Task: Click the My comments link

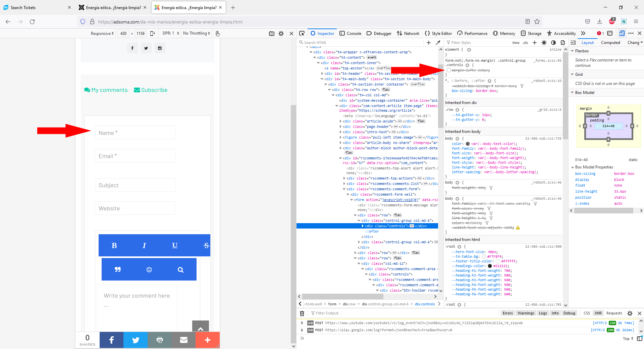Action: tap(106, 90)
